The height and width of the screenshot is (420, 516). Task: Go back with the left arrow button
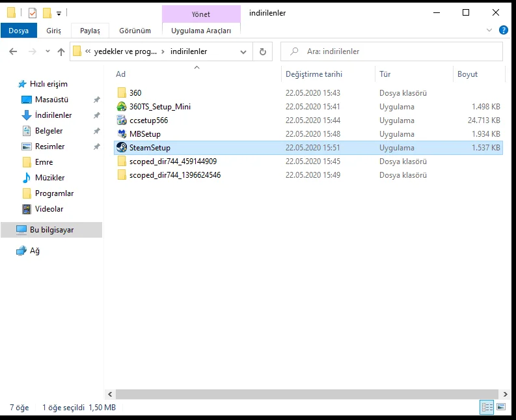[x=13, y=51]
